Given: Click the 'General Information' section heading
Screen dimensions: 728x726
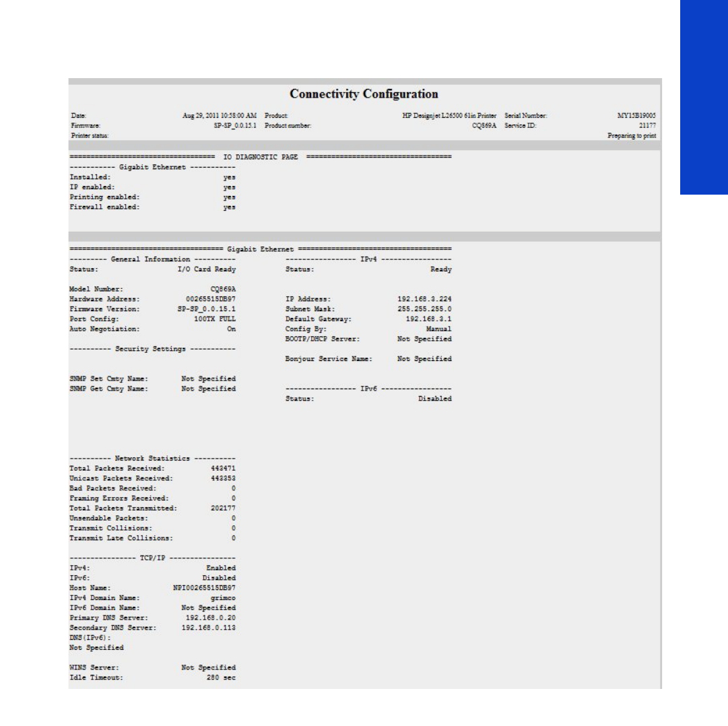Looking at the screenshot, I should [150, 259].
